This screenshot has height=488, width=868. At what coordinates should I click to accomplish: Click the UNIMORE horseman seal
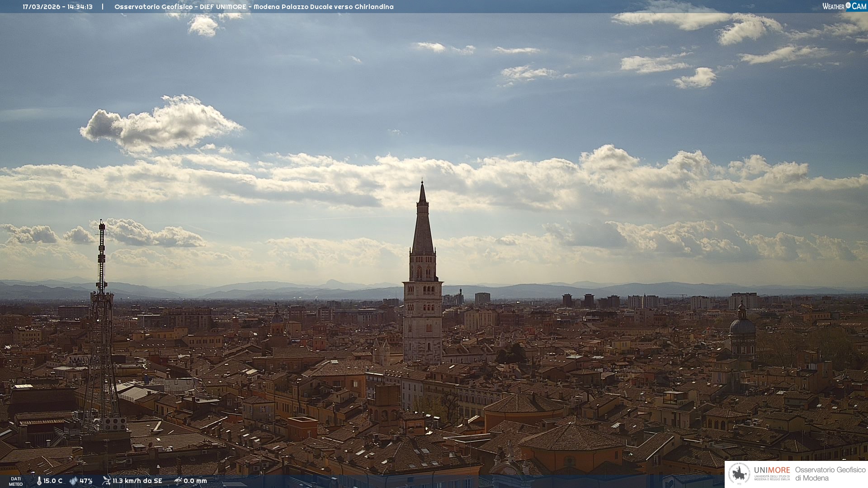[x=739, y=474]
